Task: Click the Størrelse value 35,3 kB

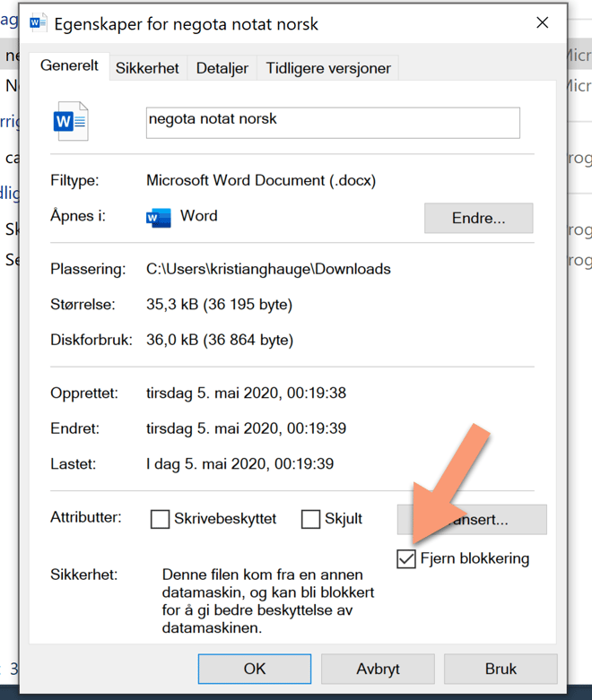Action: [219, 305]
